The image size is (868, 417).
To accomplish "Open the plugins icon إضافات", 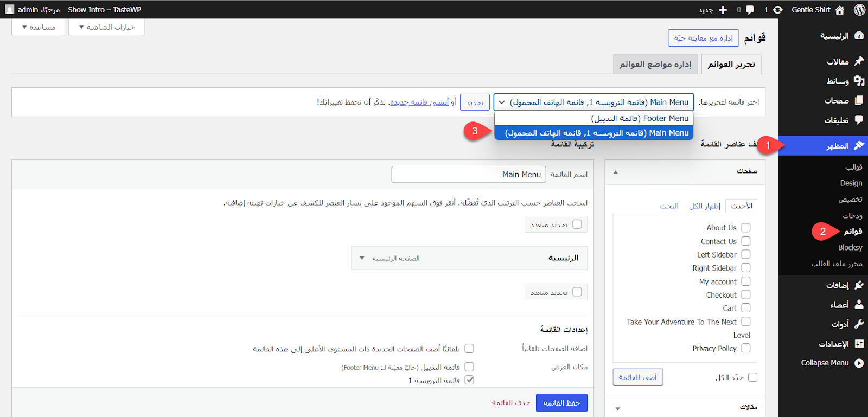I will pyautogui.click(x=859, y=285).
